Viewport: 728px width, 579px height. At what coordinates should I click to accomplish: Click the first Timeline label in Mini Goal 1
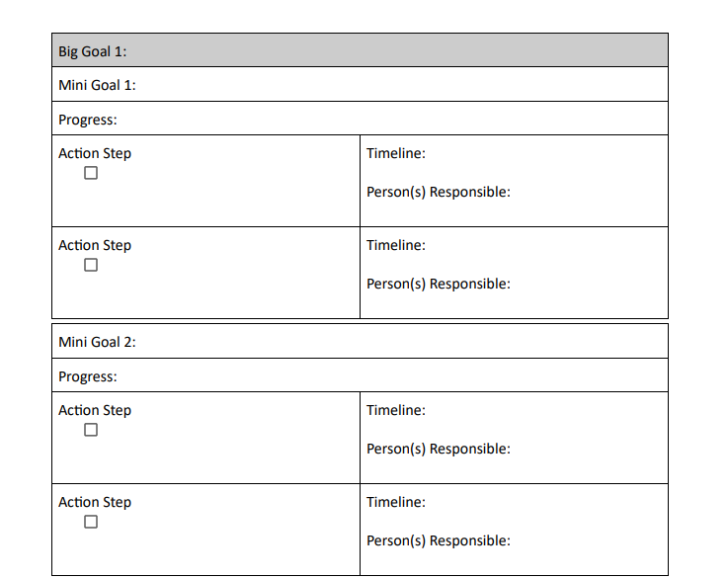[x=396, y=153]
